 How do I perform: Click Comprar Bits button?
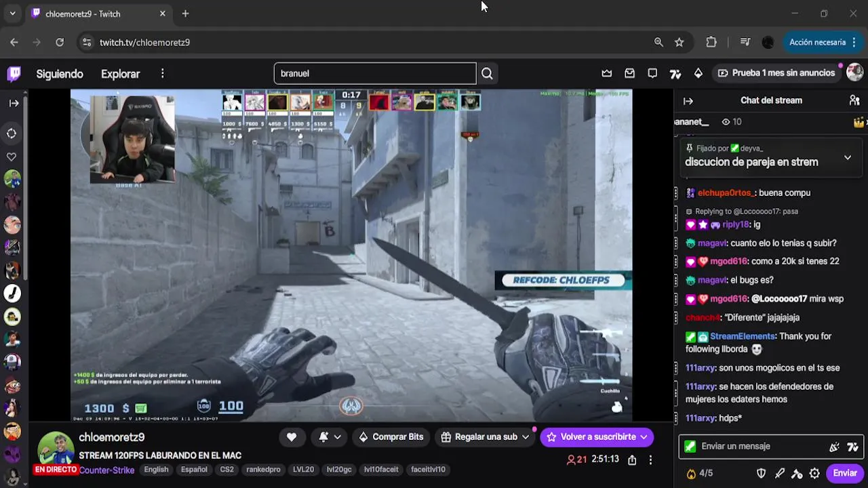(391, 437)
